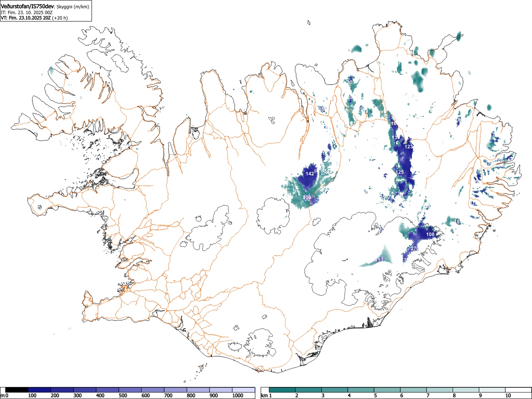532x399 pixels.
Task: Click the '500' legend tick label
Action: (x=123, y=396)
